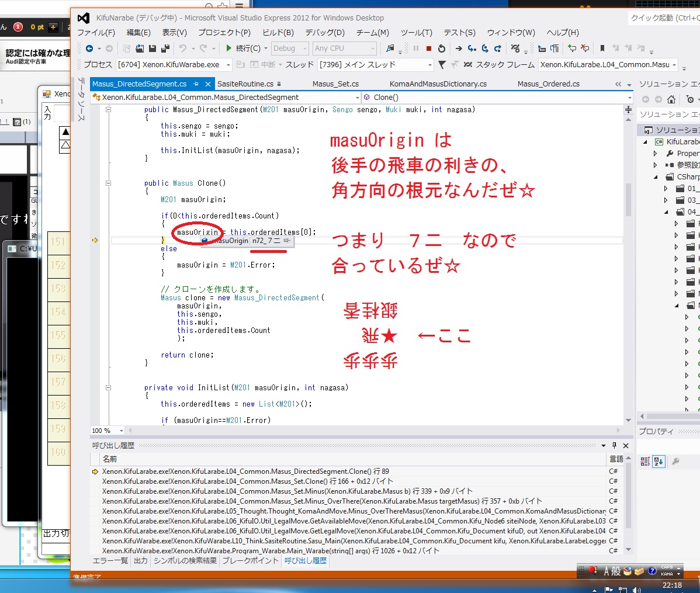Click the クイック起動 quick launch search box
This screenshot has width=700, height=593.
click(664, 18)
